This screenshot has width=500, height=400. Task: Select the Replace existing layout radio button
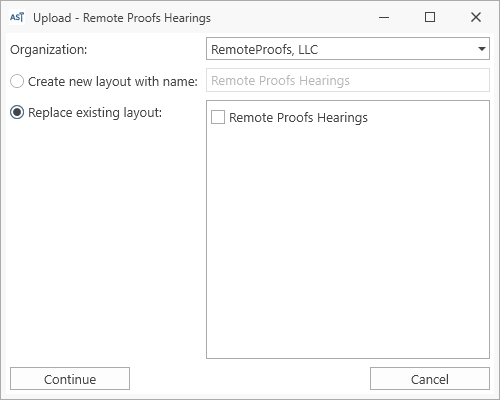coord(17,112)
